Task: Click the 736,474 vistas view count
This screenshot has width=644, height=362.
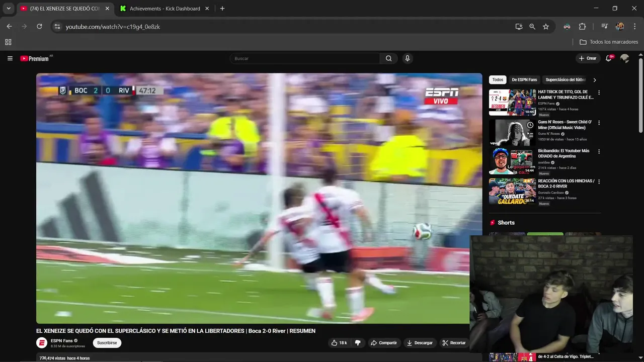Action: pyautogui.click(x=53, y=358)
